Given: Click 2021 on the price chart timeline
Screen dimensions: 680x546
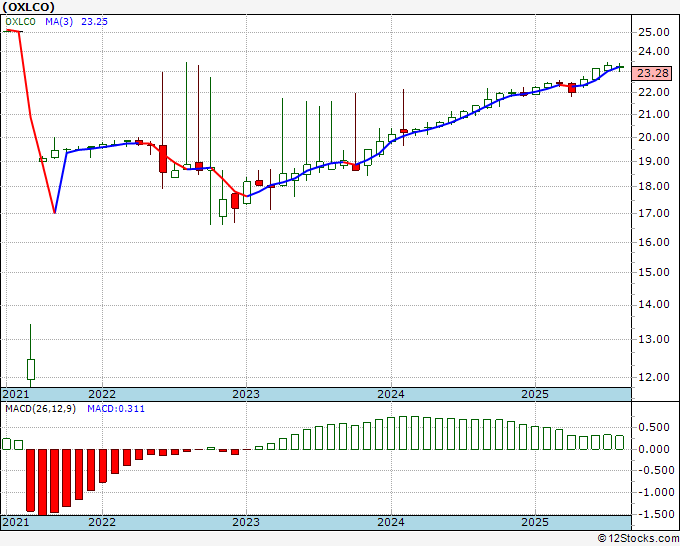Looking at the screenshot, I should [x=16, y=394].
